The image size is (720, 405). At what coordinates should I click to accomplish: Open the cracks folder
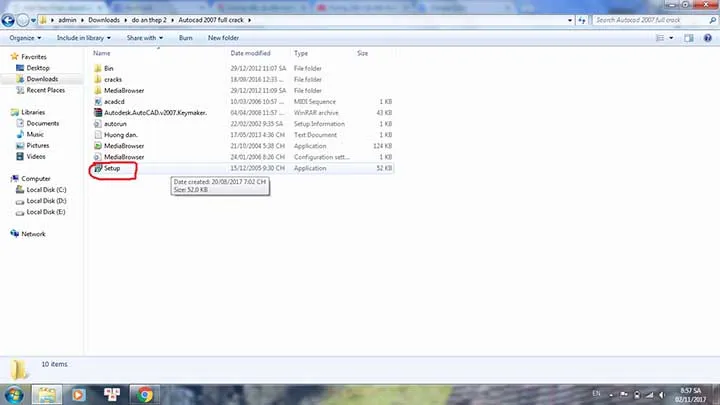(113, 79)
